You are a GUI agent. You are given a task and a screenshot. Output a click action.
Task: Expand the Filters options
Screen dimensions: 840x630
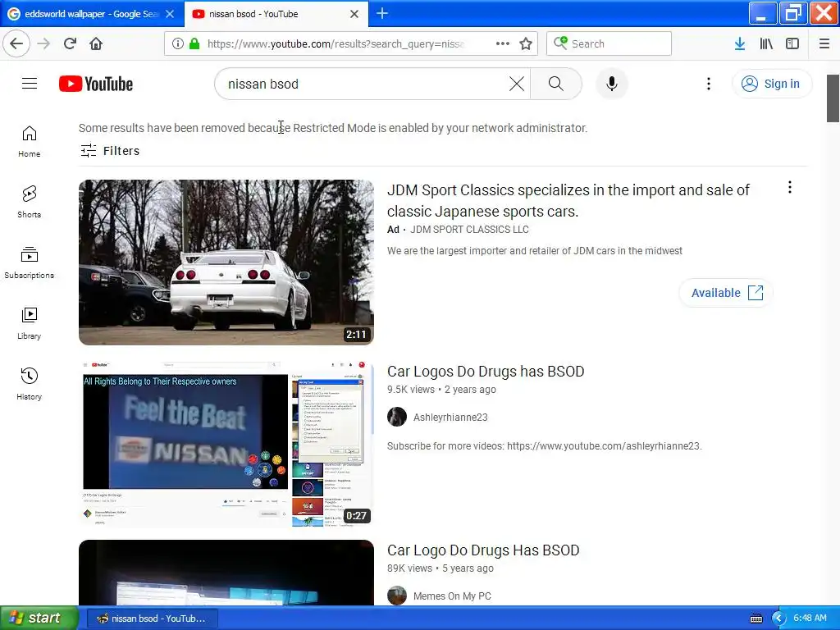click(x=110, y=151)
